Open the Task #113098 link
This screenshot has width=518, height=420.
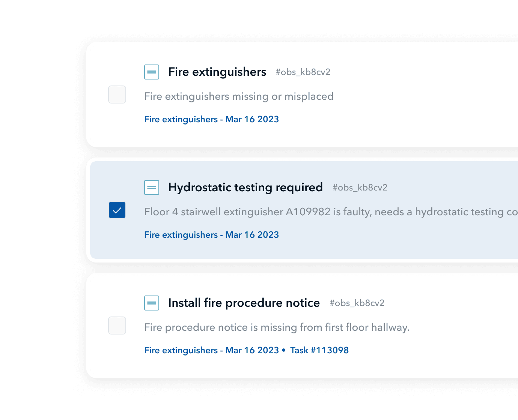click(x=319, y=350)
